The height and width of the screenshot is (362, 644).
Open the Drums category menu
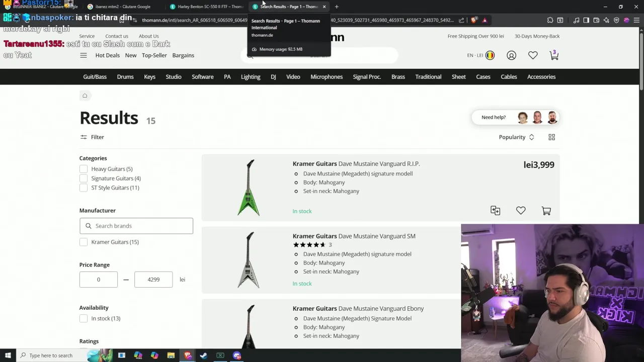click(125, 77)
